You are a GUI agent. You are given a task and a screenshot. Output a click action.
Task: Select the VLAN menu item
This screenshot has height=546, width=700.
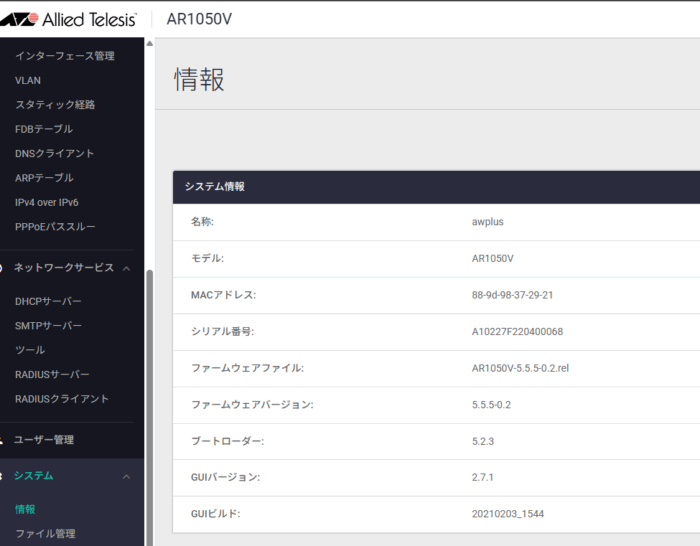(x=28, y=80)
